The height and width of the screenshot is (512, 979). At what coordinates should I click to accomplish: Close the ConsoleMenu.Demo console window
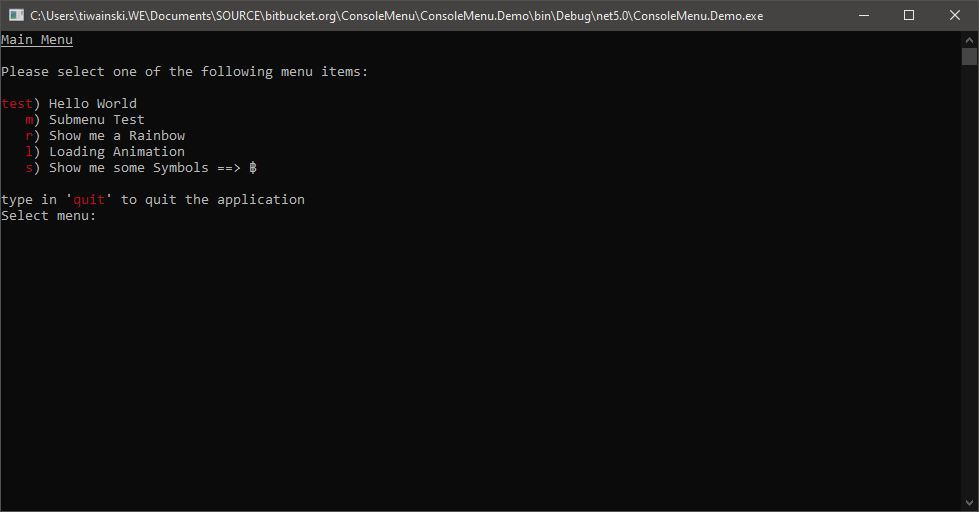tap(955, 15)
